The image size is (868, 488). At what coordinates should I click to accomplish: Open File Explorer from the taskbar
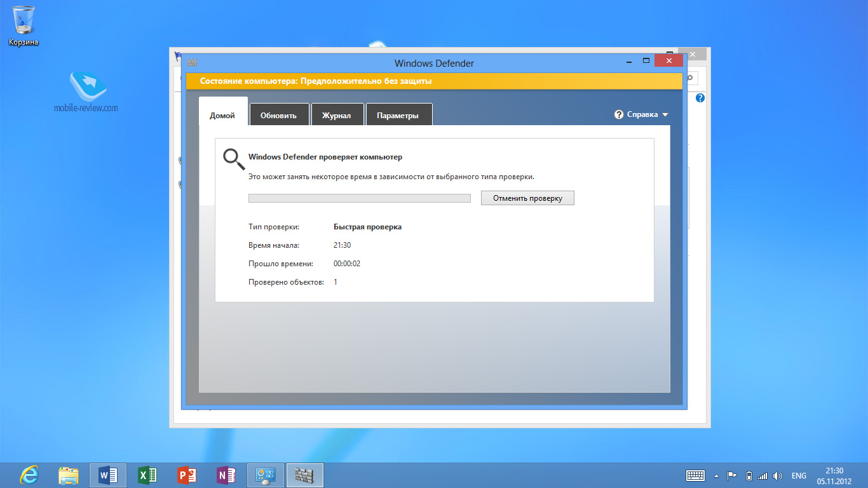pyautogui.click(x=69, y=475)
